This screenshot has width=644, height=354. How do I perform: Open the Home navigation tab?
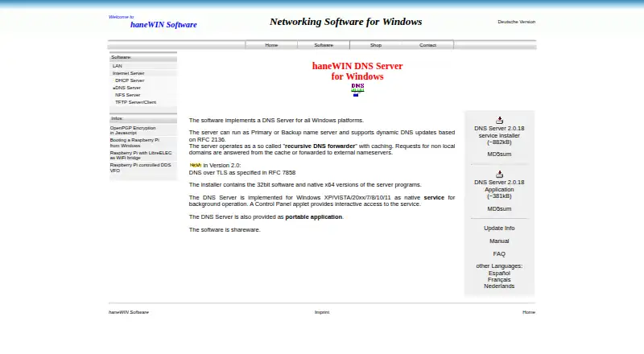[x=271, y=45]
